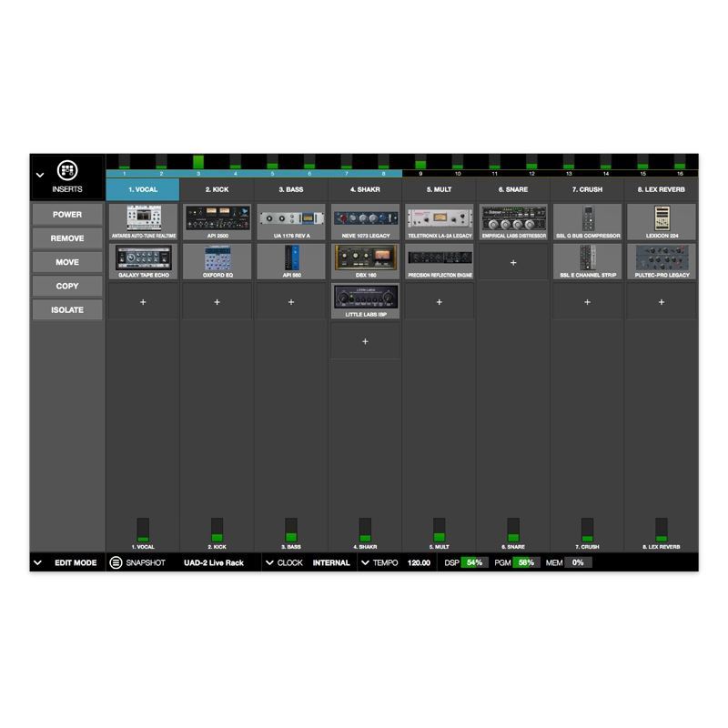The width and height of the screenshot is (728, 728).
Task: Click the Move button
Action: [x=67, y=262]
